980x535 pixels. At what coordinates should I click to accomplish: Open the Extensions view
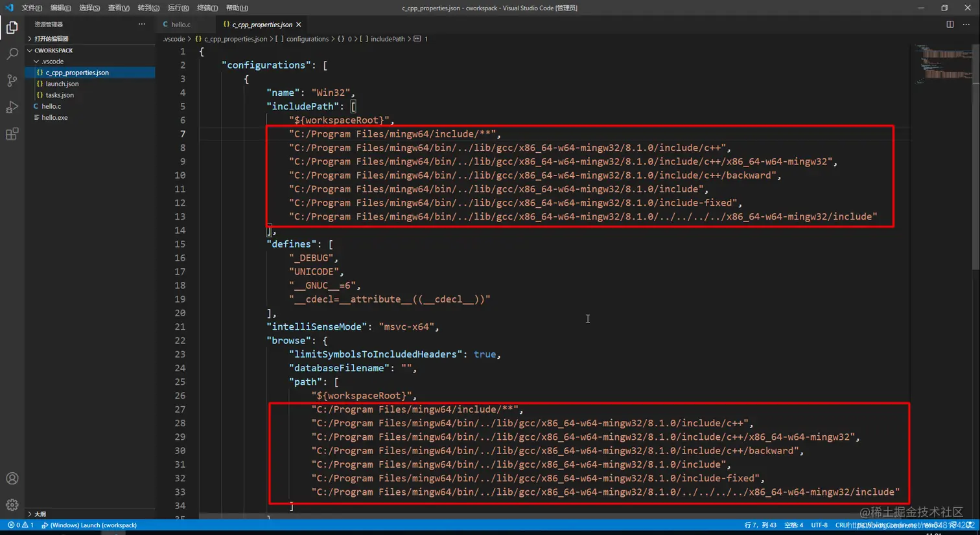(x=12, y=134)
